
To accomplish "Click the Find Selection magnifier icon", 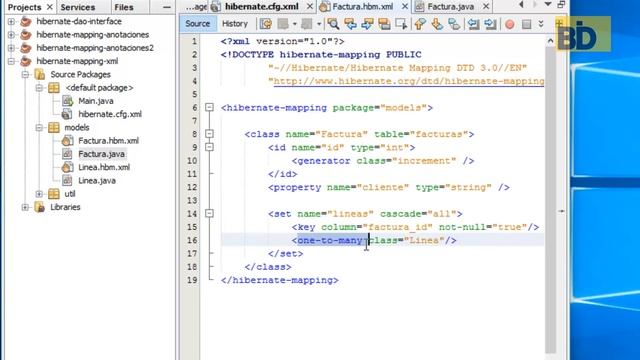I will (x=333, y=24).
